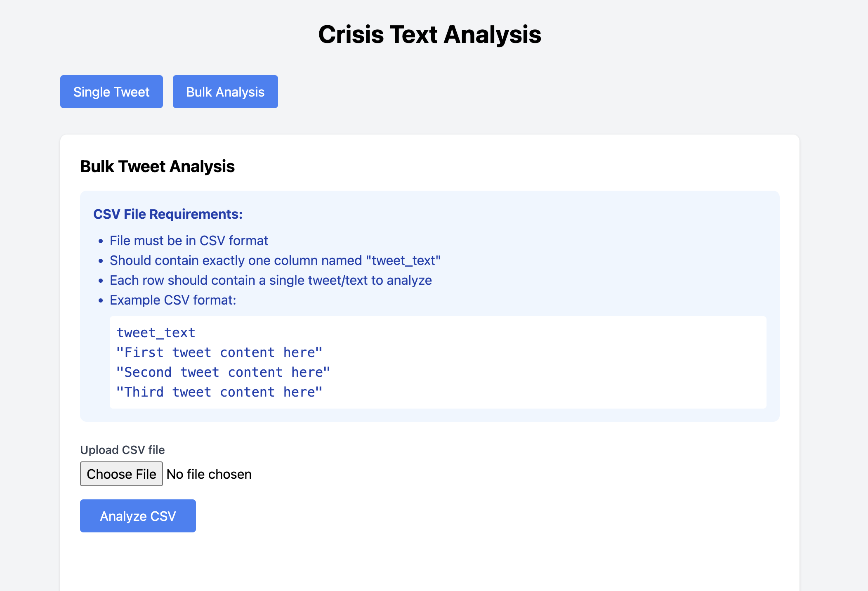Click the tweet_text header in the code example
The width and height of the screenshot is (868, 591).
[x=156, y=333]
